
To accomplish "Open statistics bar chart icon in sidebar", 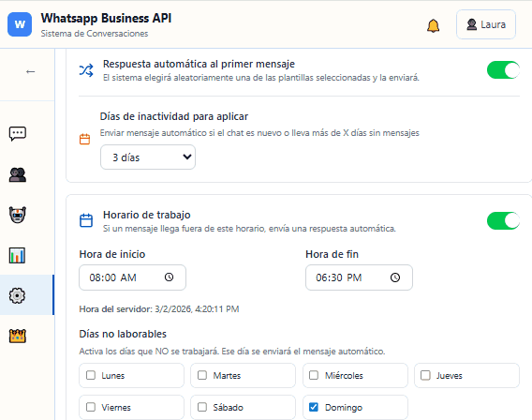I will (17, 255).
